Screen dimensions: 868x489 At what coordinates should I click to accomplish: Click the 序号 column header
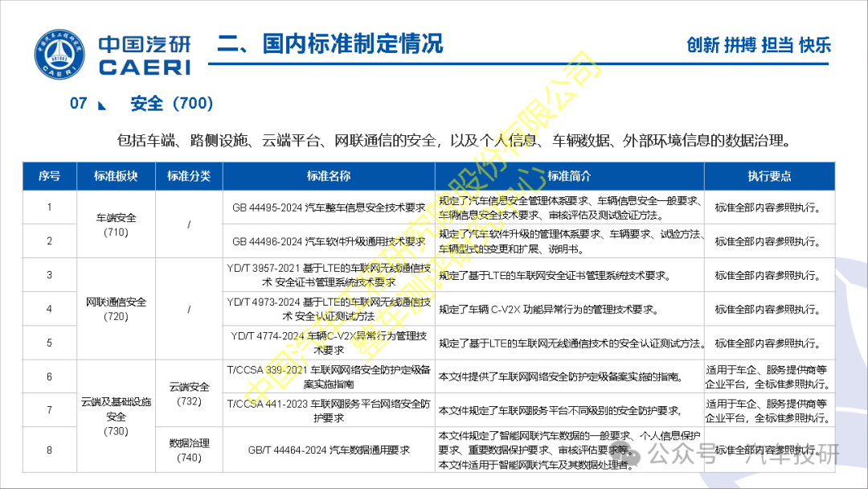[49, 176]
